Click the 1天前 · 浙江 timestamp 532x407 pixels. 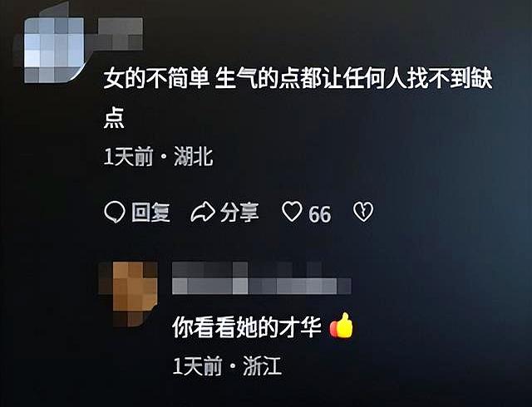[227, 366]
